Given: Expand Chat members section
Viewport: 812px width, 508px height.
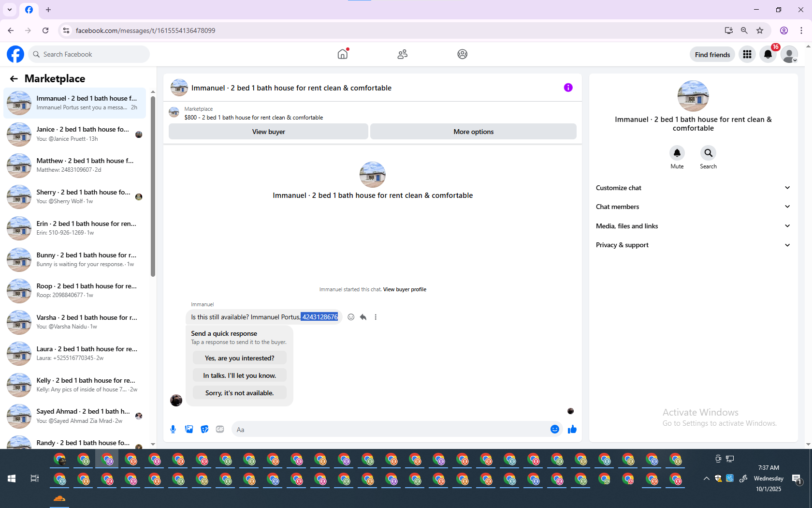Looking at the screenshot, I should point(693,207).
